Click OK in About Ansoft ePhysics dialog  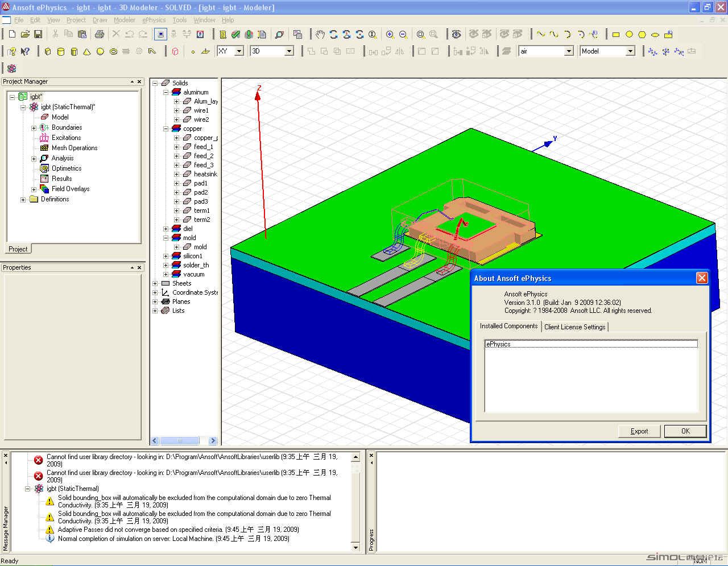(685, 431)
